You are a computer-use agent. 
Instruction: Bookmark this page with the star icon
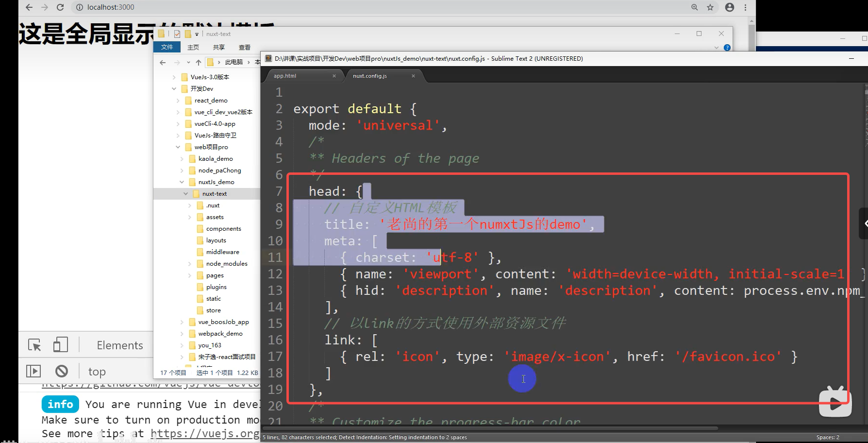[710, 7]
